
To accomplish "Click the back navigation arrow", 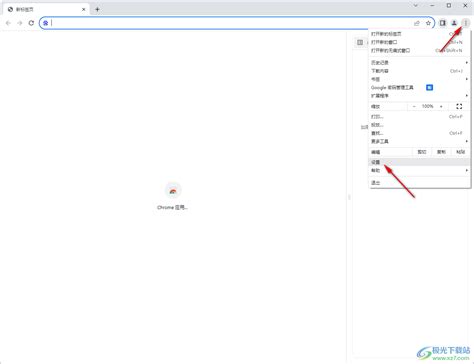I will click(x=8, y=23).
